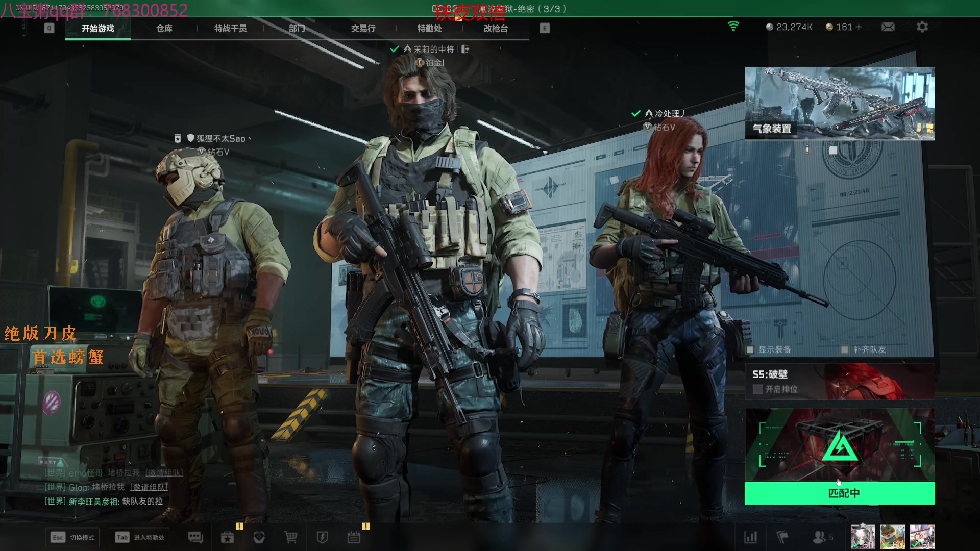Click 钻石V rank under 冷处理丿

tap(664, 127)
